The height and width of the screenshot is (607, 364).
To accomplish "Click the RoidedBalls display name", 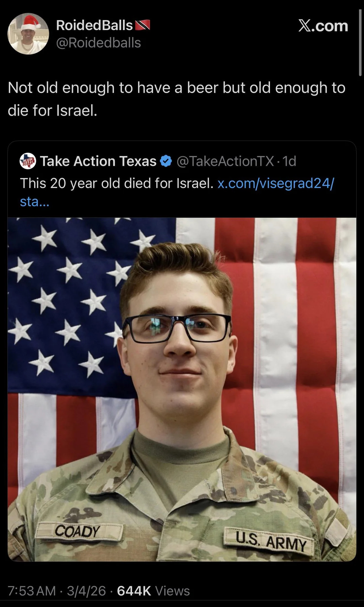I will [94, 25].
